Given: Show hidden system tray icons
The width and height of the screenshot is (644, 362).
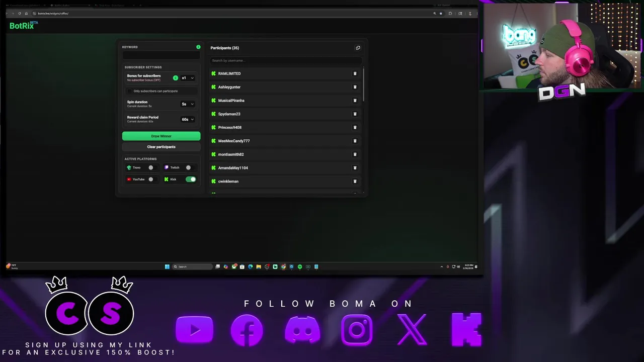Looking at the screenshot, I should pyautogui.click(x=442, y=266).
